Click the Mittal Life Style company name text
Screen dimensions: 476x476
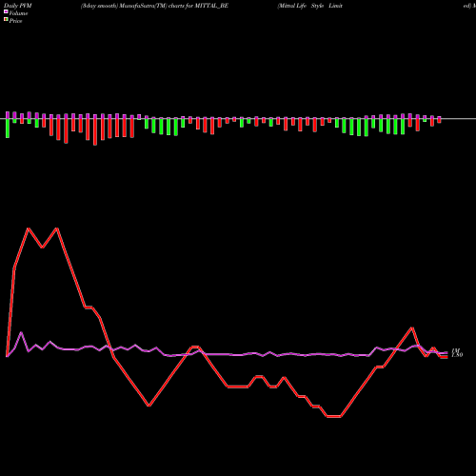310,6
